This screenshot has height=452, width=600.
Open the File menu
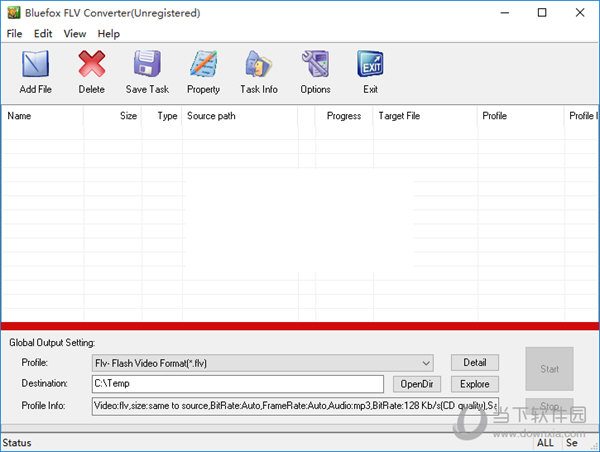[x=14, y=34]
